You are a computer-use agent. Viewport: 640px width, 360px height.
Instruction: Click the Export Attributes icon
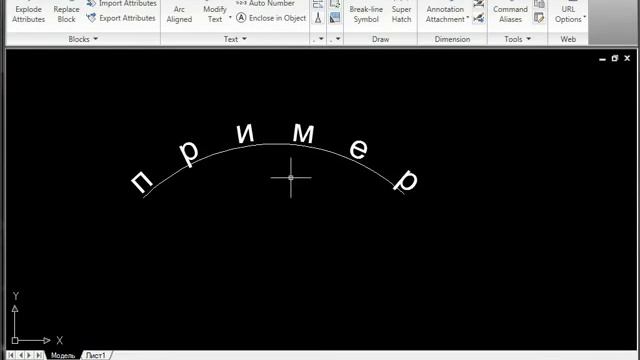tap(91, 18)
